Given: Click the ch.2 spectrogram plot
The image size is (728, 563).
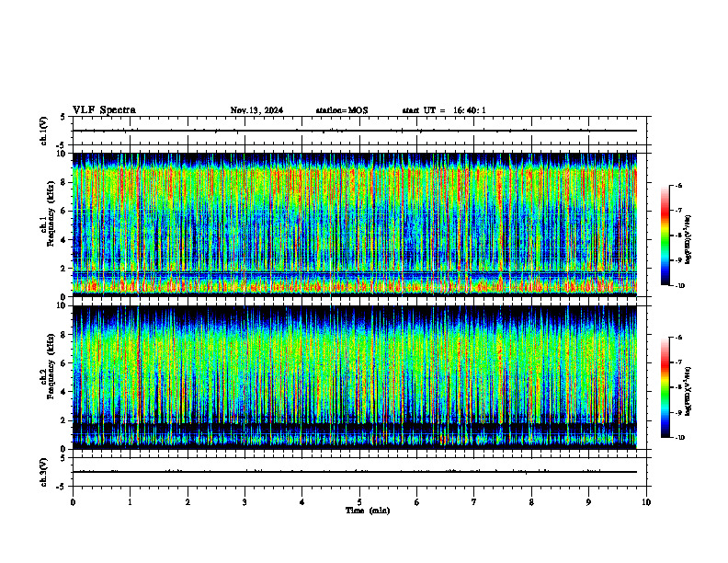Looking at the screenshot, I should click(x=355, y=377).
